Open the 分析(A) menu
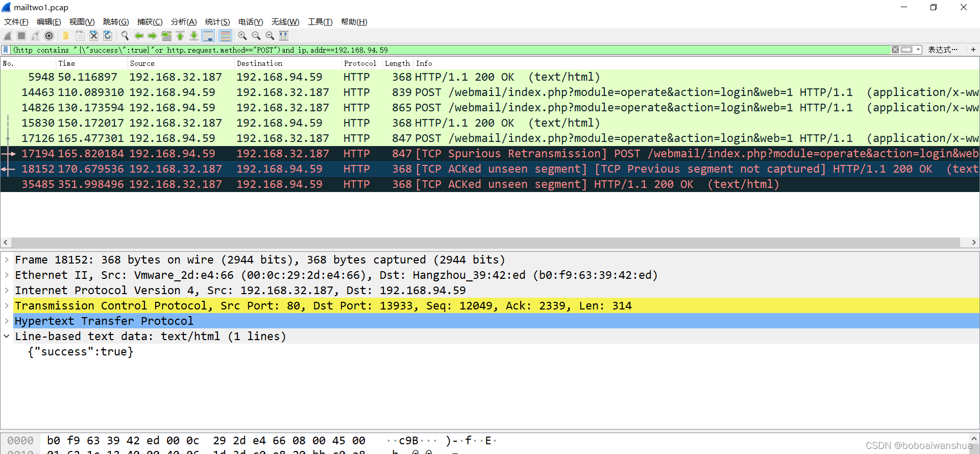The height and width of the screenshot is (454, 980). click(184, 22)
